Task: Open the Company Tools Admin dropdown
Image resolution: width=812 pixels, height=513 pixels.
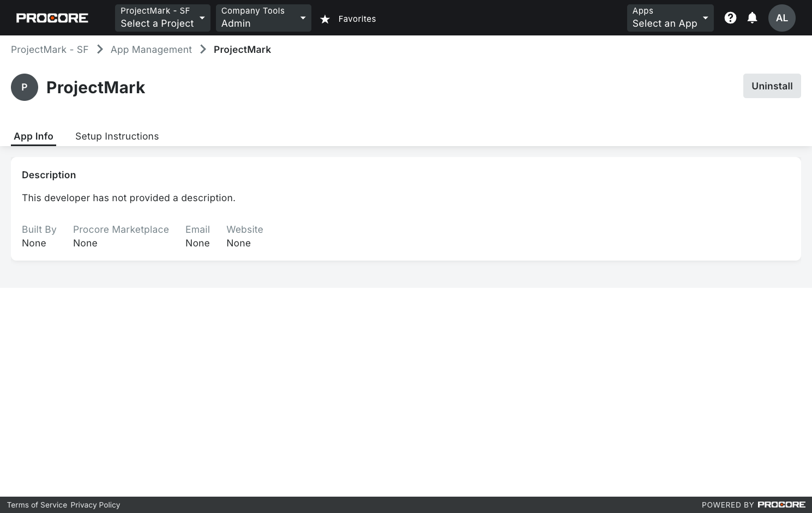Action: click(263, 18)
